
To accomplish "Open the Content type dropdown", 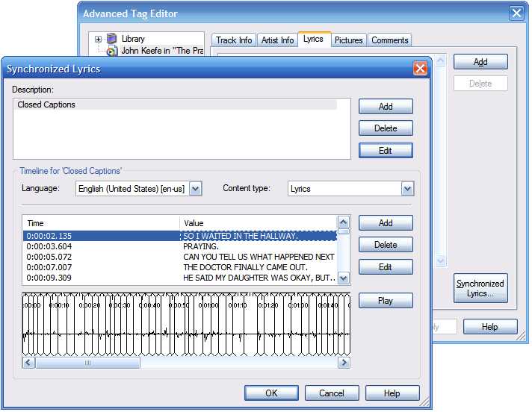I will 407,189.
